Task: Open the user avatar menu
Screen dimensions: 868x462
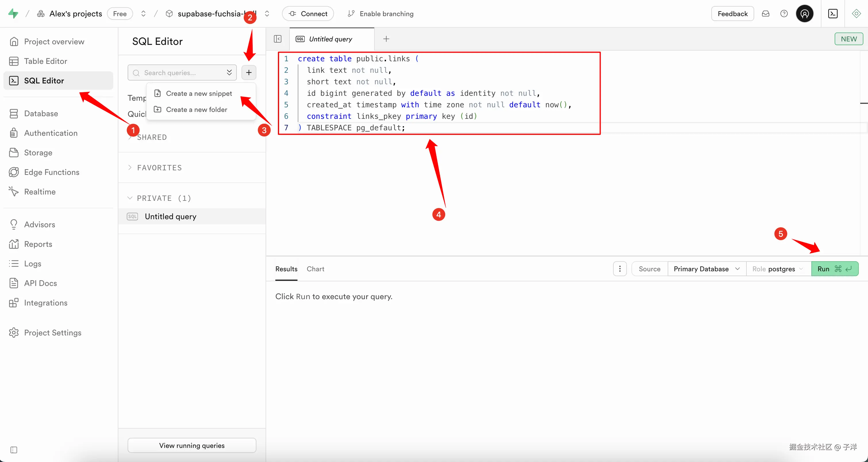Action: 805,14
